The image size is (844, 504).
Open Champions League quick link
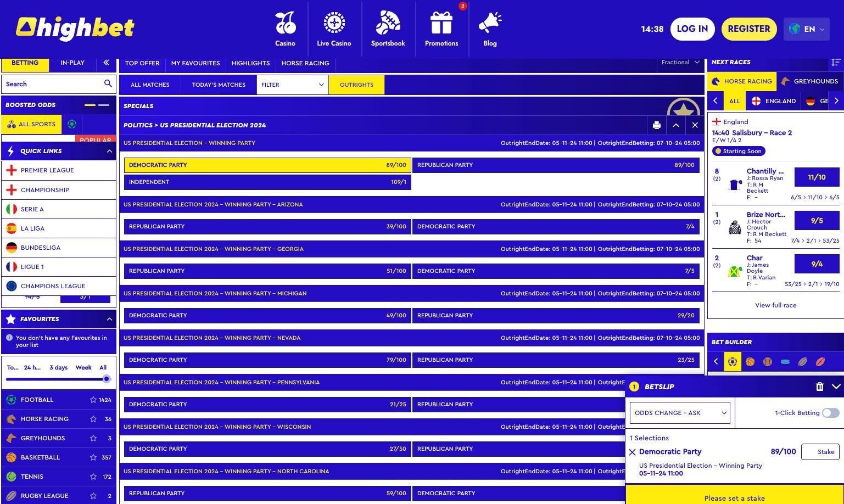pyautogui.click(x=59, y=286)
